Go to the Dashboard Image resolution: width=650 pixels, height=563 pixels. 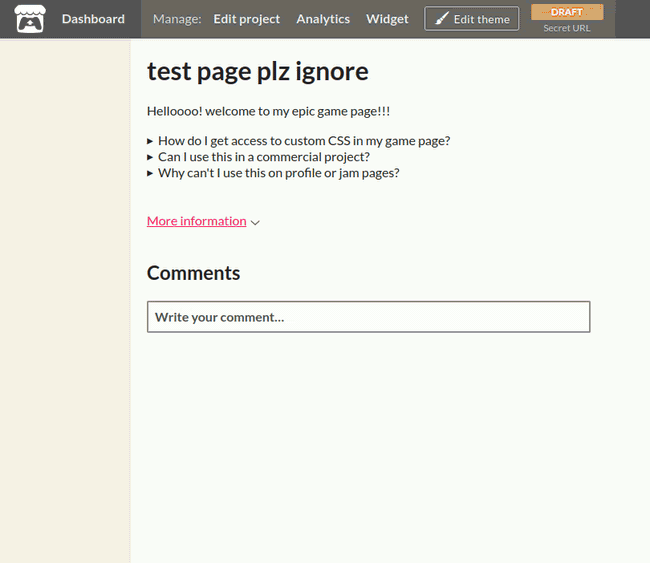point(93,19)
